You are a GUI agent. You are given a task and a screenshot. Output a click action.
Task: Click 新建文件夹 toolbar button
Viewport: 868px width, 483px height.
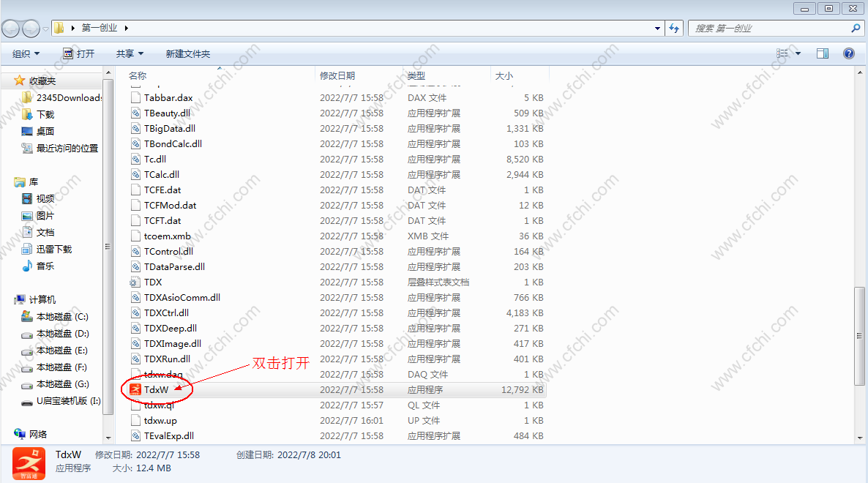[x=187, y=53]
